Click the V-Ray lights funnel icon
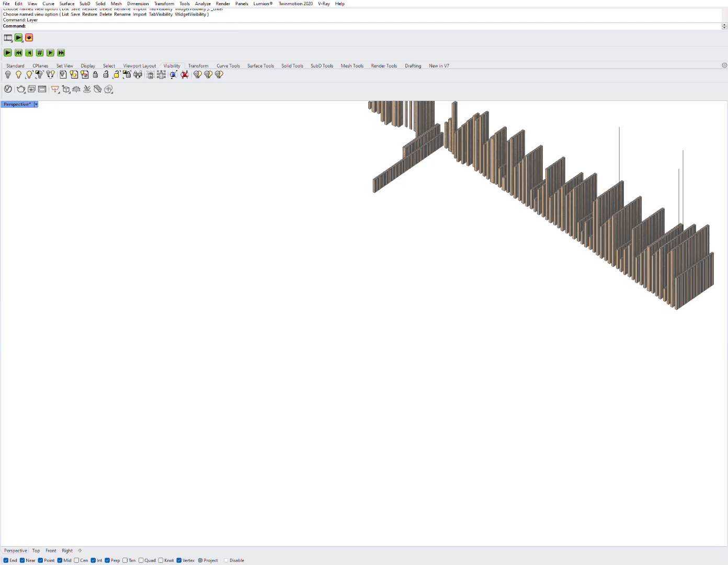Viewport: 728px width, 565px height. click(x=55, y=89)
